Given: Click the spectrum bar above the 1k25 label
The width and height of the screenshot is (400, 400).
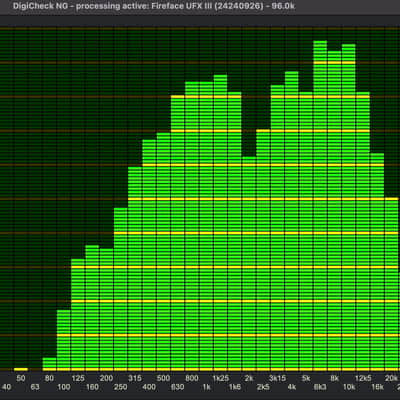Looking at the screenshot, I should 220,223.
